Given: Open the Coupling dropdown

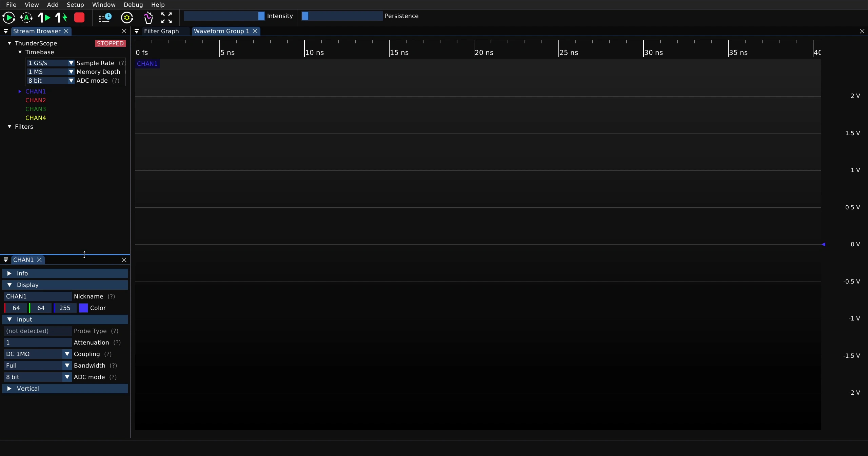Looking at the screenshot, I should pyautogui.click(x=38, y=354).
